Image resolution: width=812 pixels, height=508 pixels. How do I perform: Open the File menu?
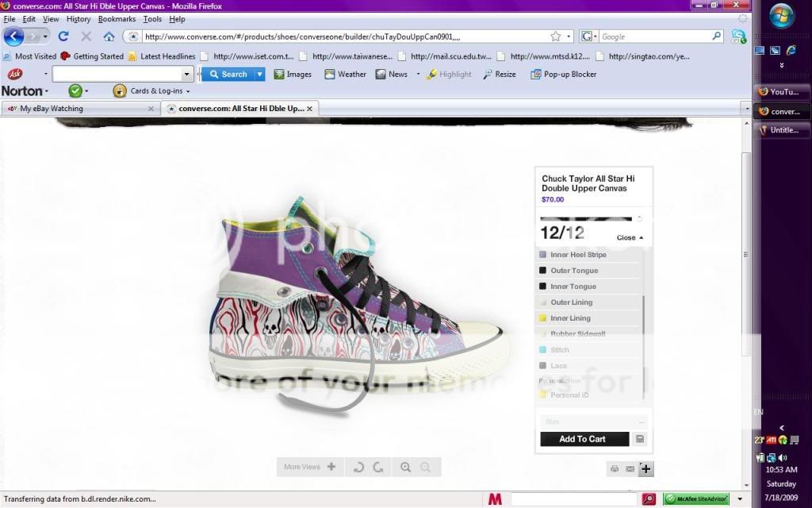10,19
